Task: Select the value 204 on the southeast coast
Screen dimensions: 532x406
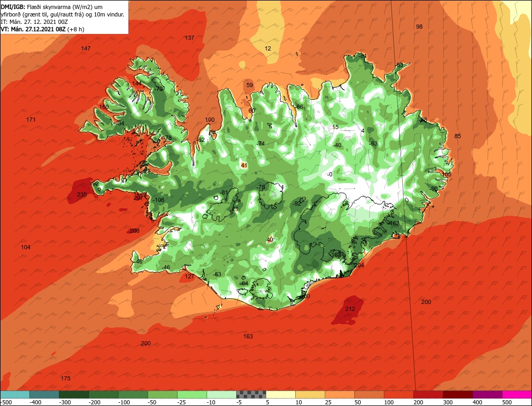Action: pos(359,265)
